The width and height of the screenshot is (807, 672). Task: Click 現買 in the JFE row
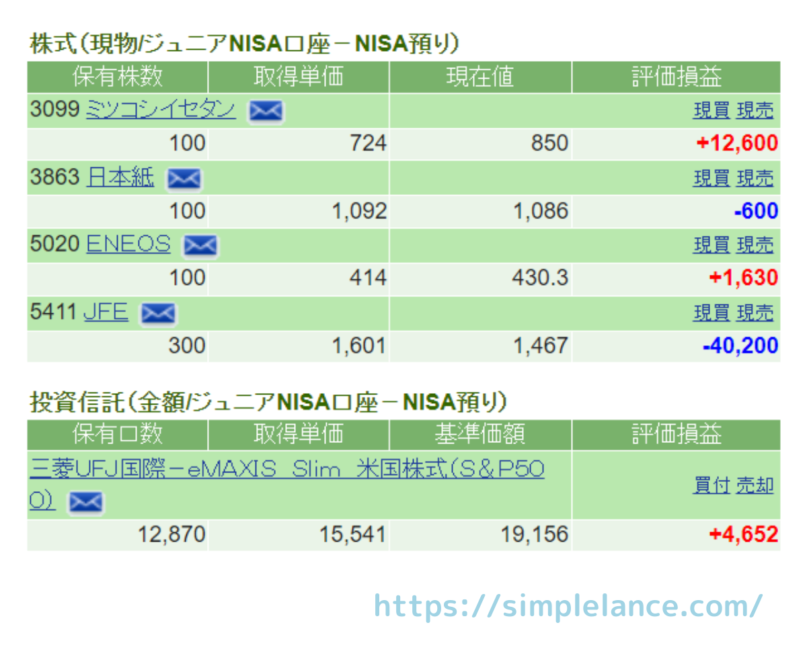712,313
